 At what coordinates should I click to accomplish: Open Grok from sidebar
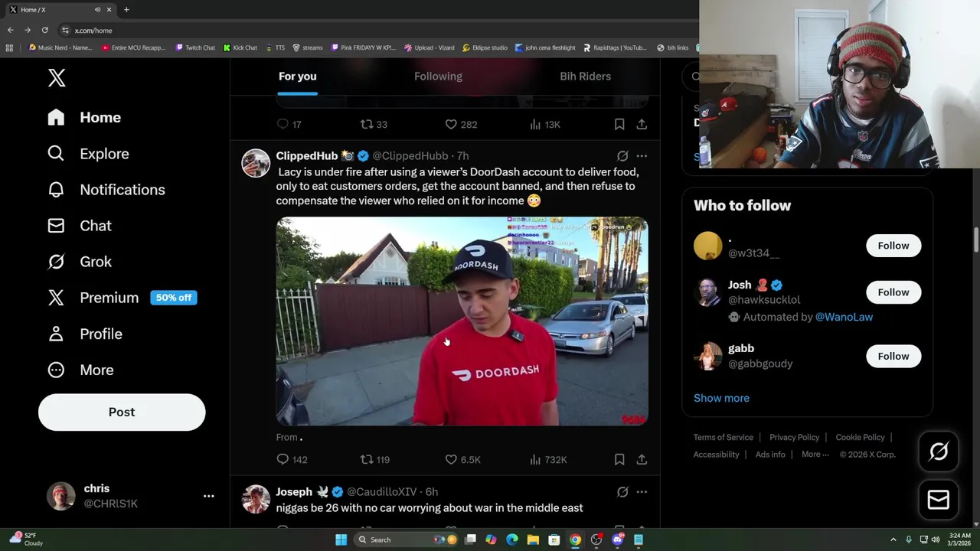(79, 262)
